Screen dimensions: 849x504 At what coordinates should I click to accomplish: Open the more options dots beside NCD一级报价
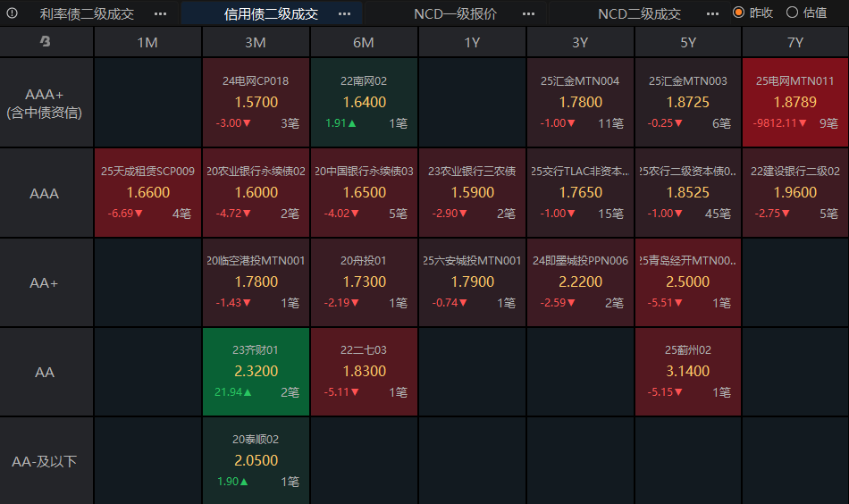point(528,13)
